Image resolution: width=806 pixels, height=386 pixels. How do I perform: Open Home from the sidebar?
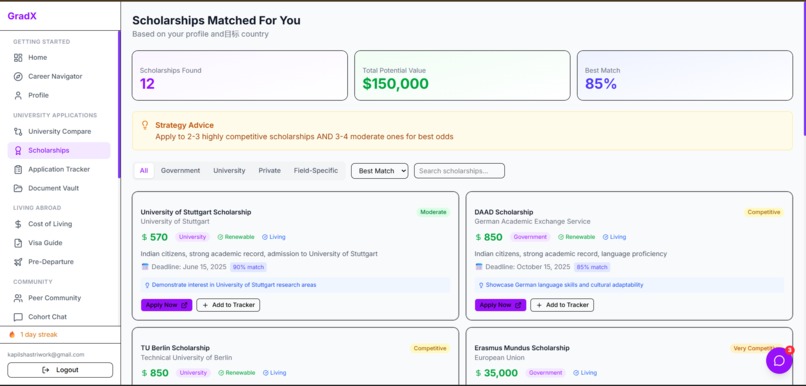click(x=59, y=58)
